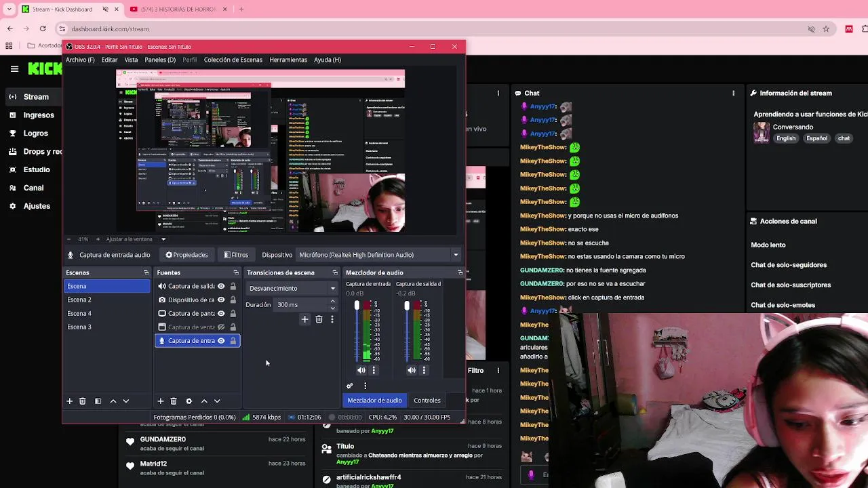Open Ayuda menu in OBS
This screenshot has height=488, width=868.
pyautogui.click(x=327, y=60)
